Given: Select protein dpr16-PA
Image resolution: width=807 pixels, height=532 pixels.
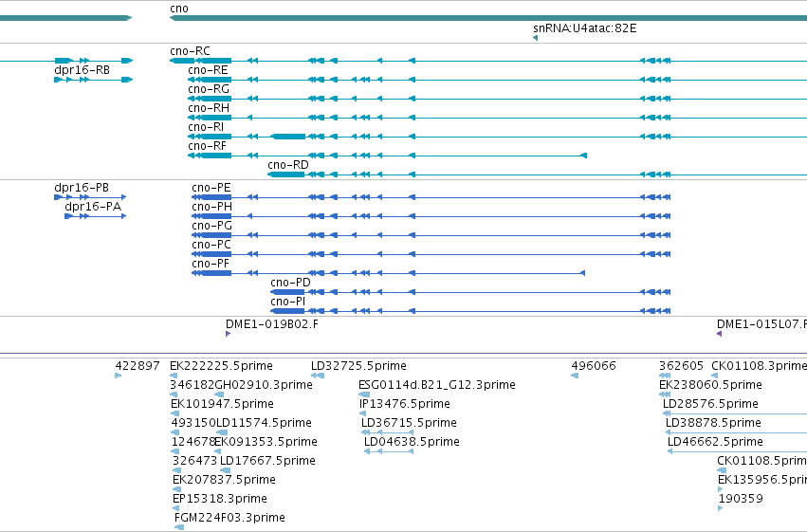Looking at the screenshot, I should pyautogui.click(x=93, y=207).
